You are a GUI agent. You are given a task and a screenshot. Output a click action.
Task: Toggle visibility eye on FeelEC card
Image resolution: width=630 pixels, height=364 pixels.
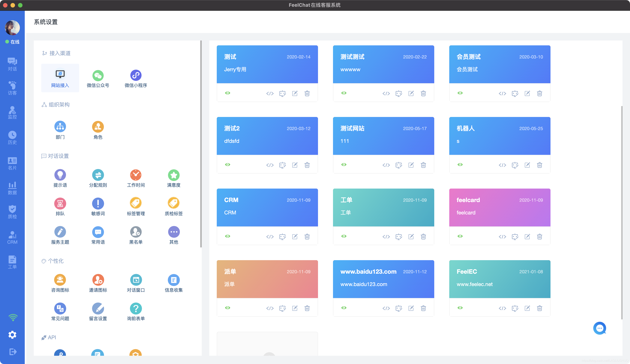460,308
